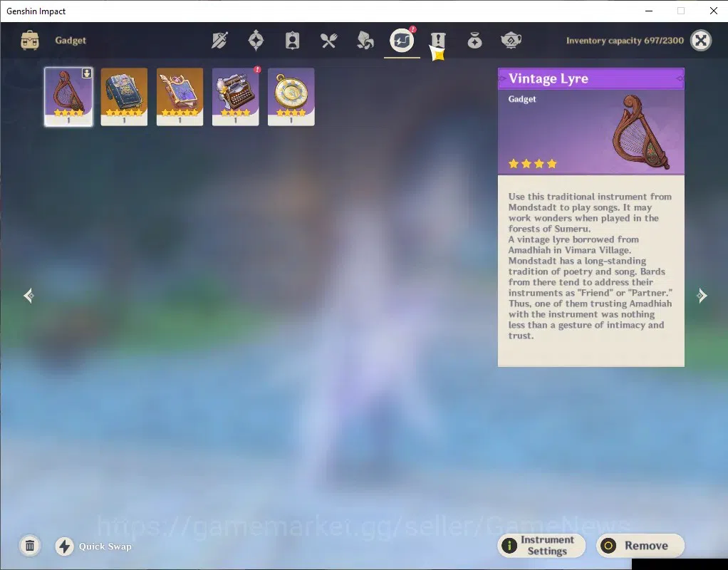The height and width of the screenshot is (570, 728).
Task: Select the pocket watch gadget item
Action: pos(291,97)
